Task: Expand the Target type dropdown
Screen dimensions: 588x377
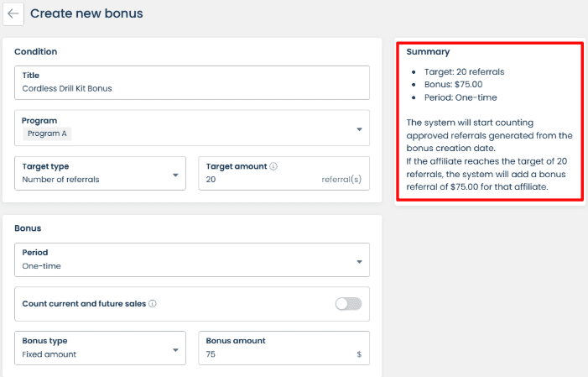Action: [x=175, y=175]
